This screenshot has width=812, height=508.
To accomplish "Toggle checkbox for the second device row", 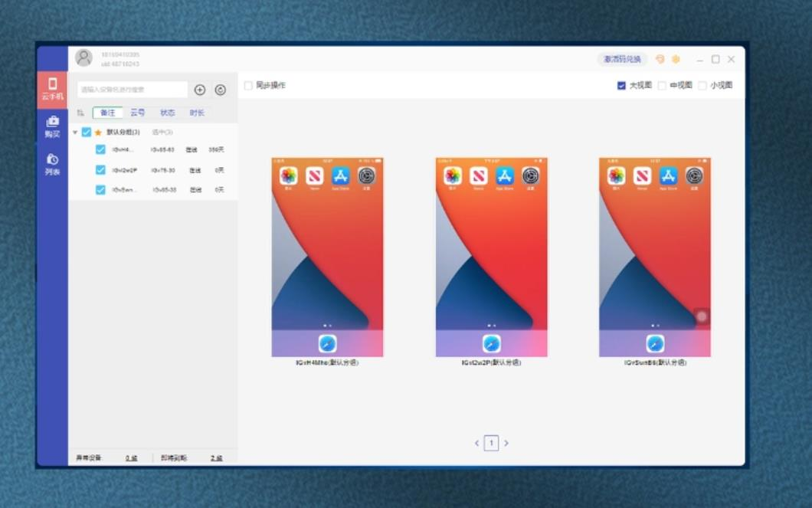I will coord(100,169).
